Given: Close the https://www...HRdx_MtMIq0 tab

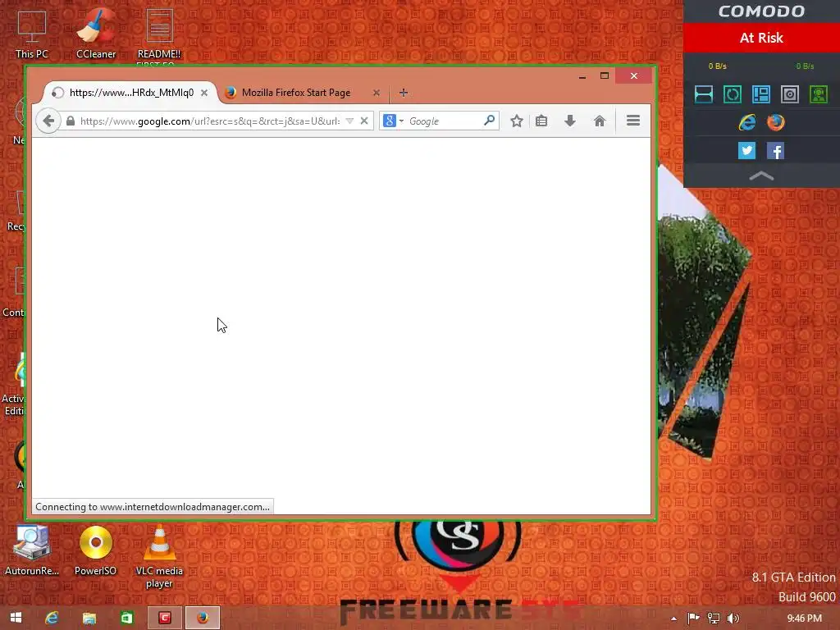Looking at the screenshot, I should pos(204,93).
